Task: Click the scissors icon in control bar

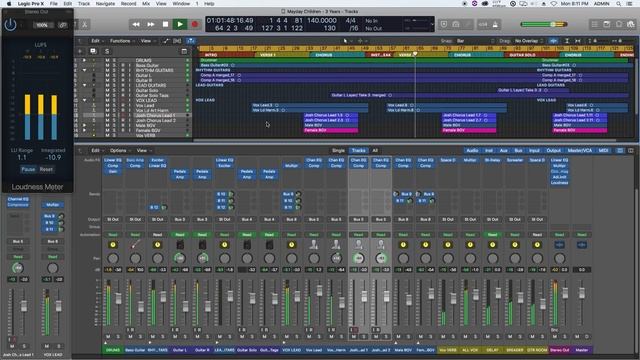Action: click(x=84, y=24)
